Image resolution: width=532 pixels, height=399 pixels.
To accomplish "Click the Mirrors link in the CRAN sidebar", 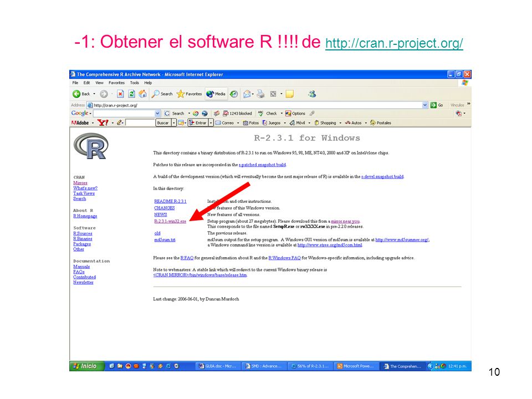I will click(80, 183).
